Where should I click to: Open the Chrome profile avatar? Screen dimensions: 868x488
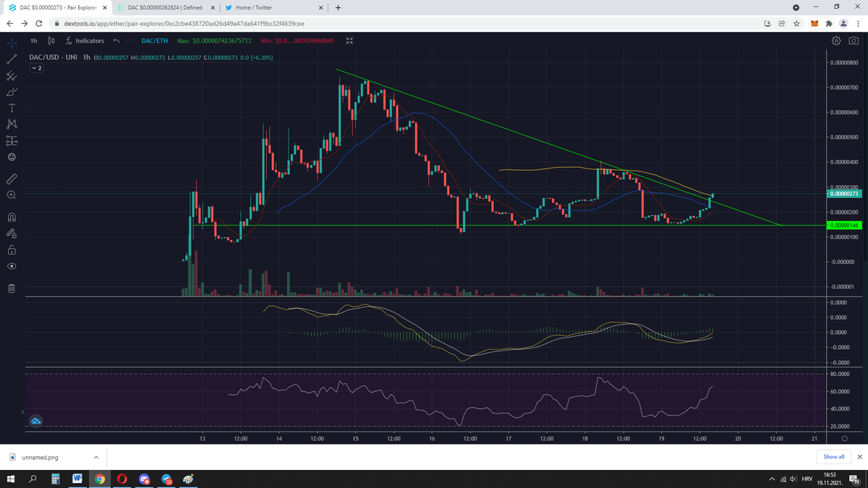click(x=843, y=23)
